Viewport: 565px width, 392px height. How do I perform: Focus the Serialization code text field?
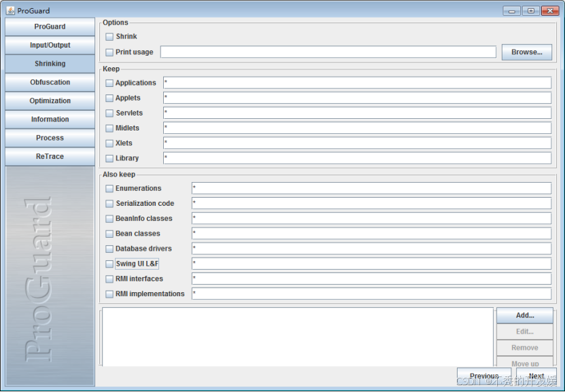(371, 203)
